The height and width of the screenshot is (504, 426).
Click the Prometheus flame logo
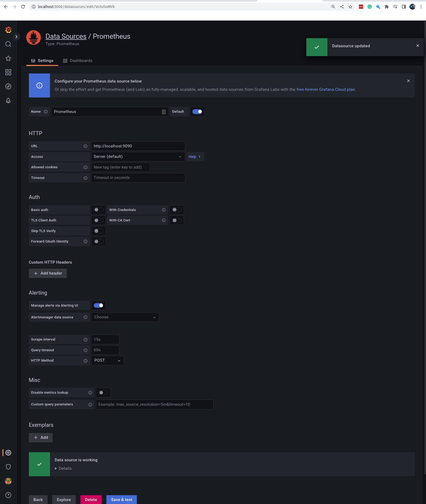tap(34, 38)
